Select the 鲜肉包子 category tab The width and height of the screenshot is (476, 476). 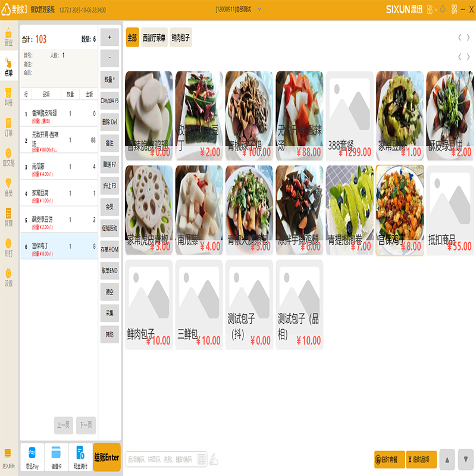pos(181,37)
